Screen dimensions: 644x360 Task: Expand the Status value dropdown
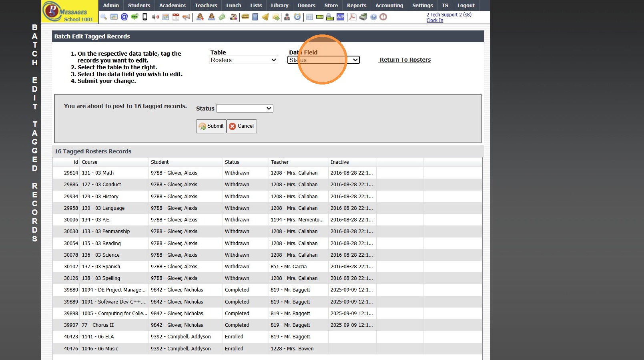click(x=245, y=109)
